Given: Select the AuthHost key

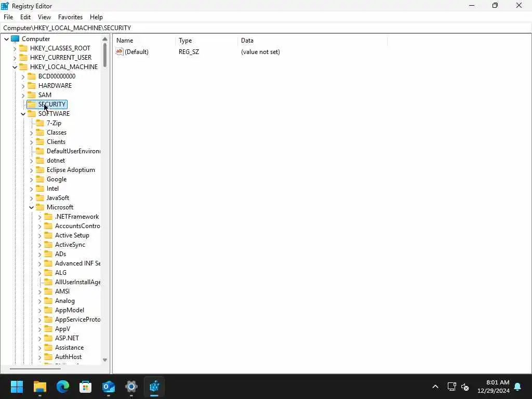Looking at the screenshot, I should (x=68, y=356).
